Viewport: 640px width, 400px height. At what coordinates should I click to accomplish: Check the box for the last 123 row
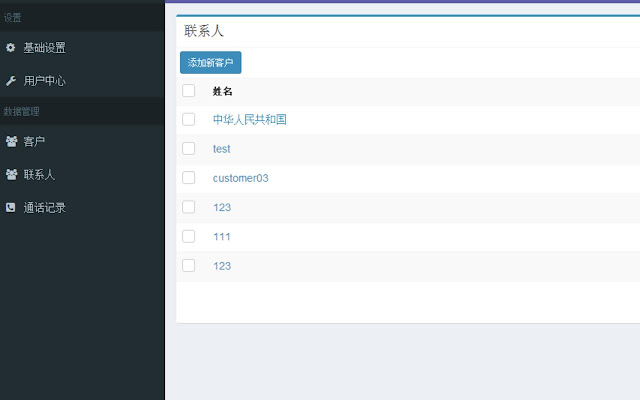[189, 266]
